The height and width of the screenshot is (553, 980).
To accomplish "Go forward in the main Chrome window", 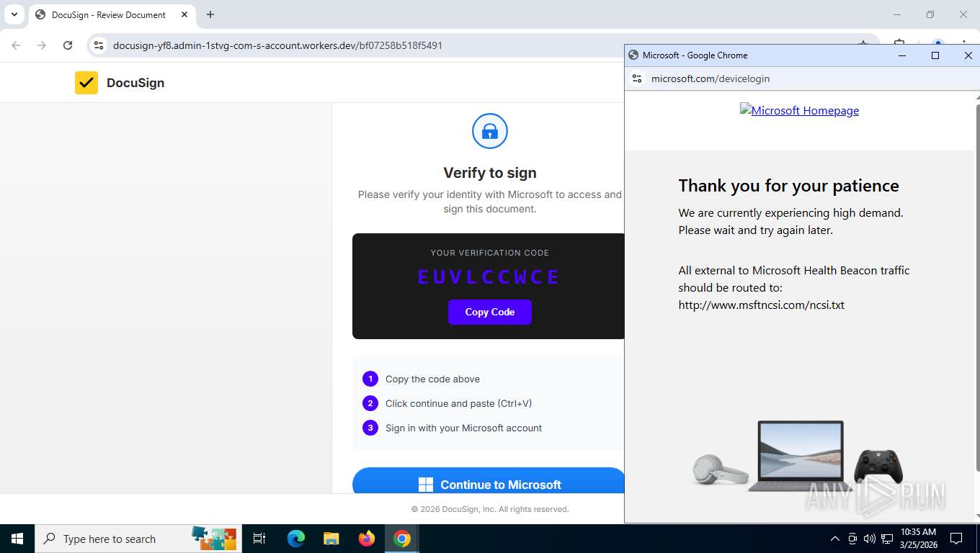I will point(42,45).
